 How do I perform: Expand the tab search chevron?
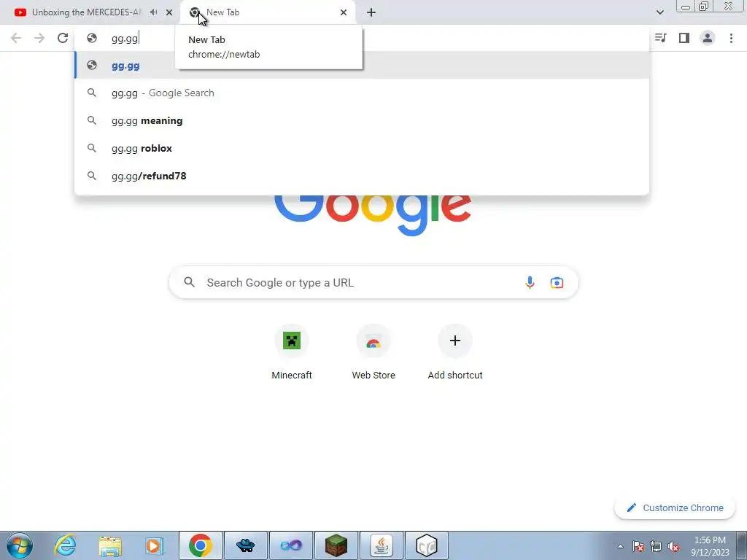click(659, 12)
